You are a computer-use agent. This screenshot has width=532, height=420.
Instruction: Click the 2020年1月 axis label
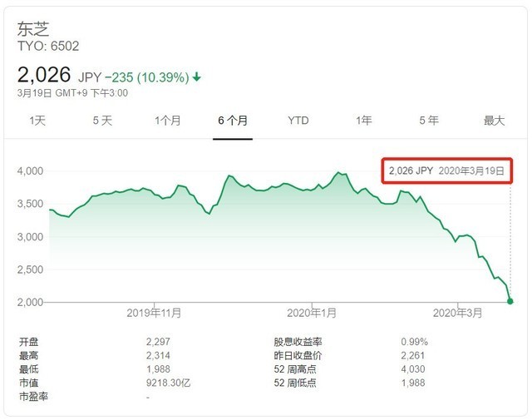coord(312,313)
